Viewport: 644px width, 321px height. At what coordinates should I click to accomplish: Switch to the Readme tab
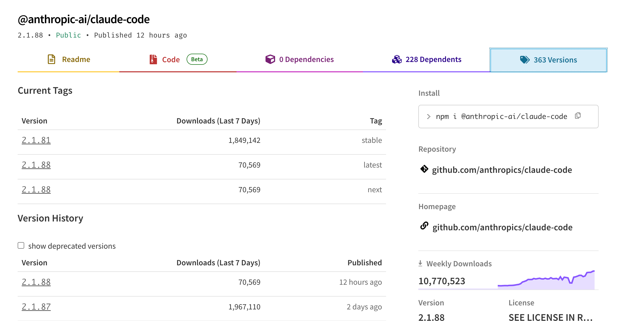coord(69,60)
